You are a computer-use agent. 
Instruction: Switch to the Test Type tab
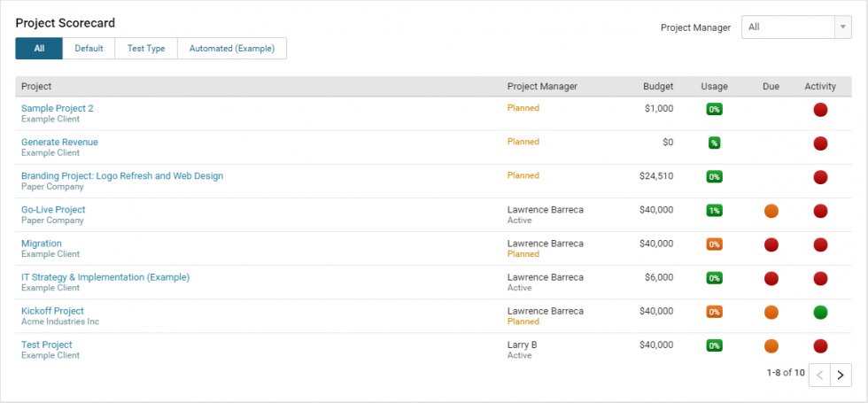pos(146,49)
